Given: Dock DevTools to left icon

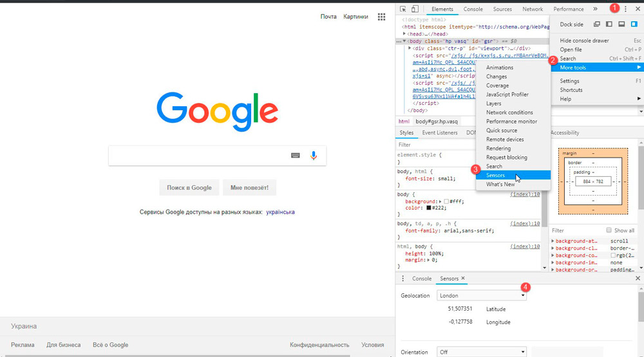Looking at the screenshot, I should pos(609,24).
